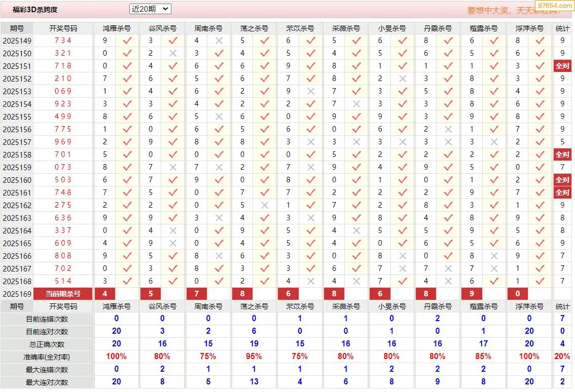Viewport: 575px width, 392px height.
Task: Click 芣苡 current kill number 6
Action: [x=288, y=294]
